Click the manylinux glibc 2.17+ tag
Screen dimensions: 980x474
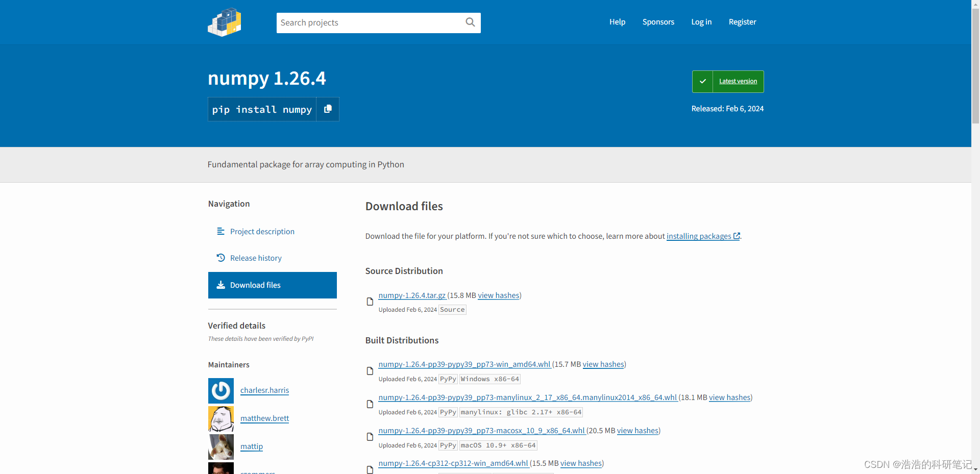[x=521, y=412]
